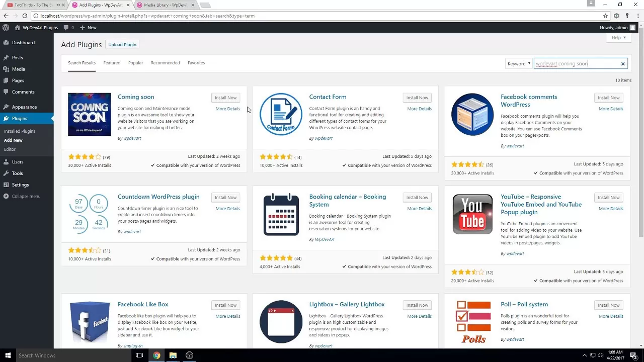Open the Windows notification center icon
644x362 pixels.
coord(634,355)
